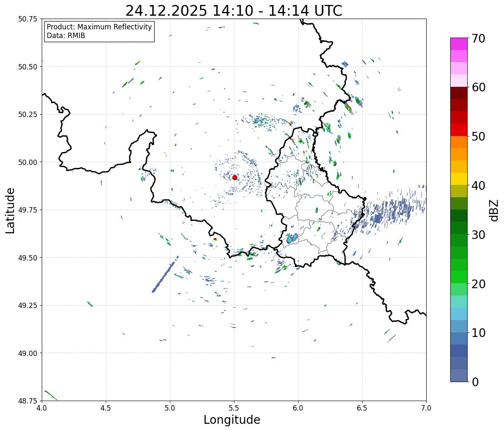Click the longitude tick label 4.5
Image resolution: width=504 pixels, height=430 pixels.
(106, 408)
